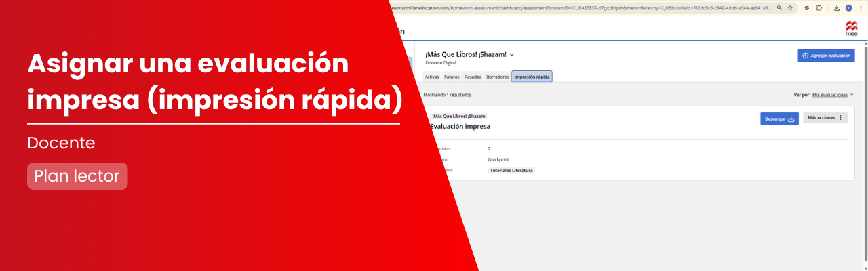Open the Mis evaluaciones view dropdown
This screenshot has width=868, height=271.
(833, 95)
